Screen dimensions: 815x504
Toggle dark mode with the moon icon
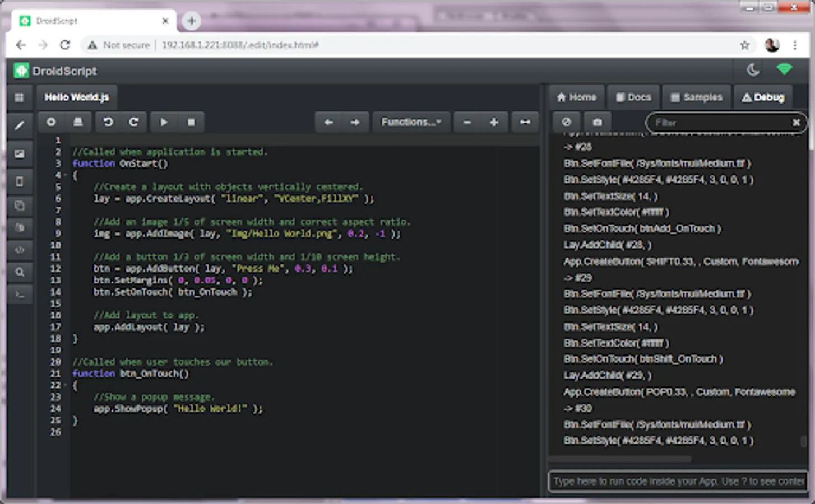(x=753, y=70)
